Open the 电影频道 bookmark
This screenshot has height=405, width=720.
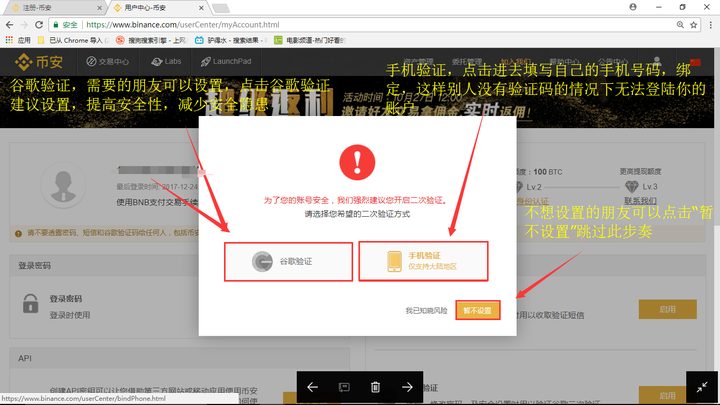[310, 40]
